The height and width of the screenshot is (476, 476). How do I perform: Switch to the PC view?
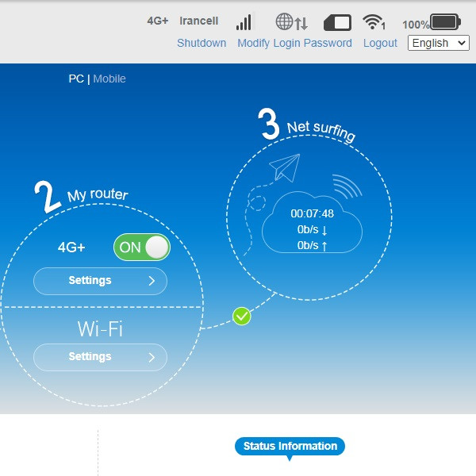[x=76, y=79]
